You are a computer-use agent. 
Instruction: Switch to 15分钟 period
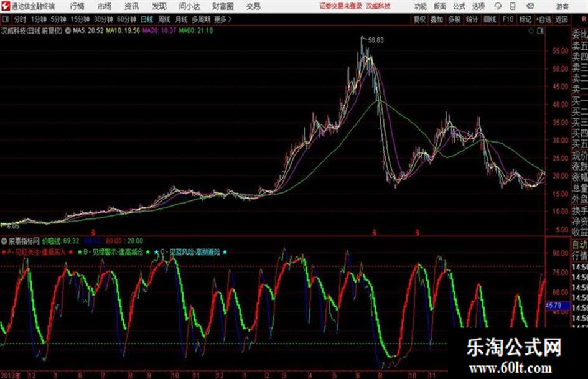[80, 19]
